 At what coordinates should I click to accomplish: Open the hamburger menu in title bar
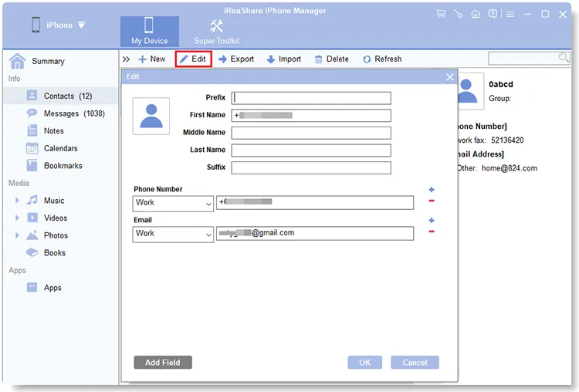(x=510, y=15)
